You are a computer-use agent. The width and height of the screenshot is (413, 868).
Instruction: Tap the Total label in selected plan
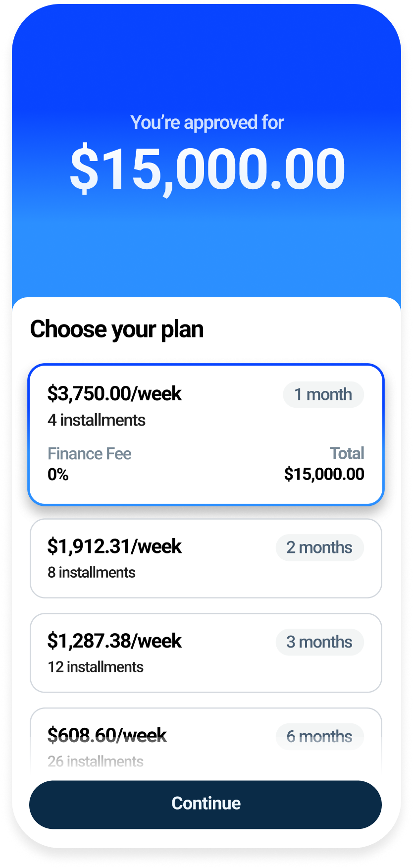(x=347, y=453)
